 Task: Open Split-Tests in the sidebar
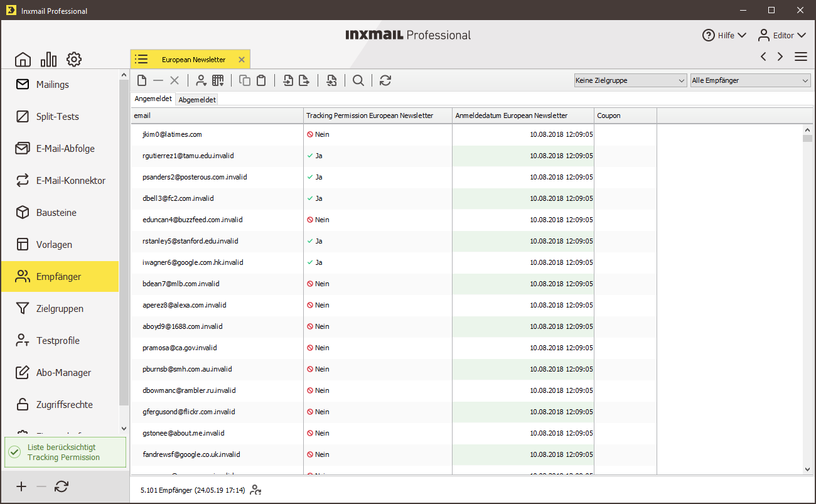[x=60, y=117]
